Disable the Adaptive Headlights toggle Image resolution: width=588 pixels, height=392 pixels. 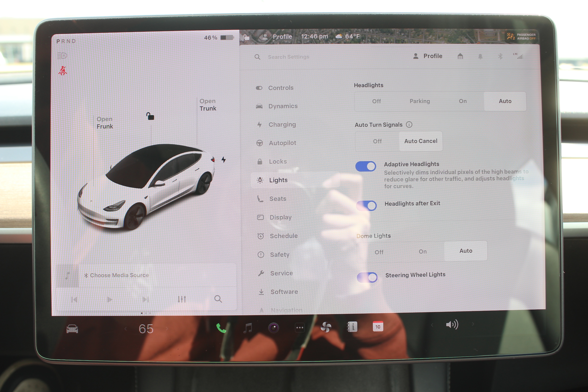click(x=366, y=166)
